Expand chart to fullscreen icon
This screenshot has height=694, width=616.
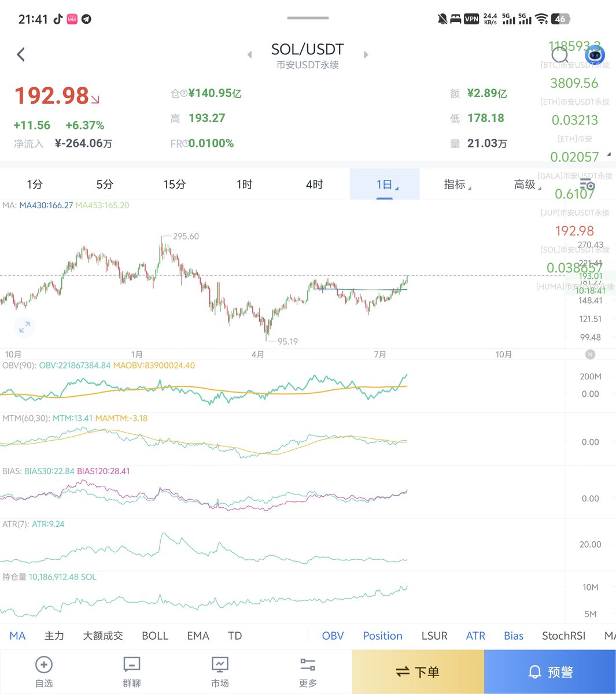pos(24,327)
